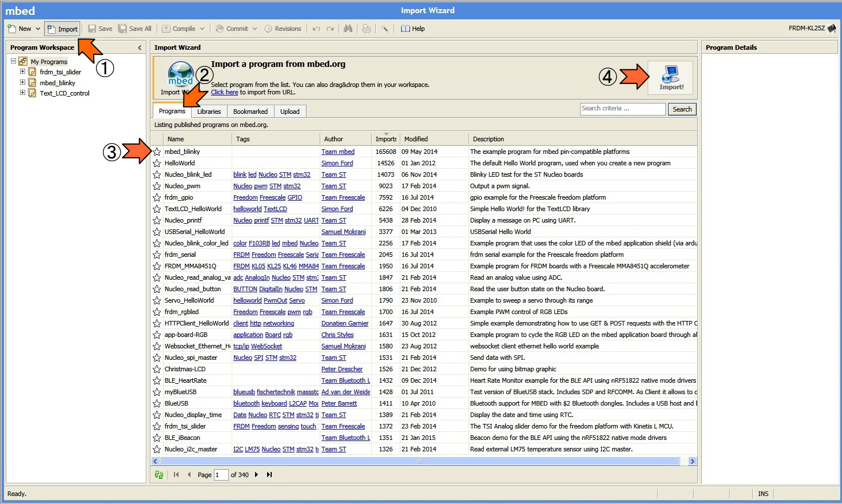Click the horizontal scrollbar thumb
This screenshot has height=504, width=842.
coord(419,461)
